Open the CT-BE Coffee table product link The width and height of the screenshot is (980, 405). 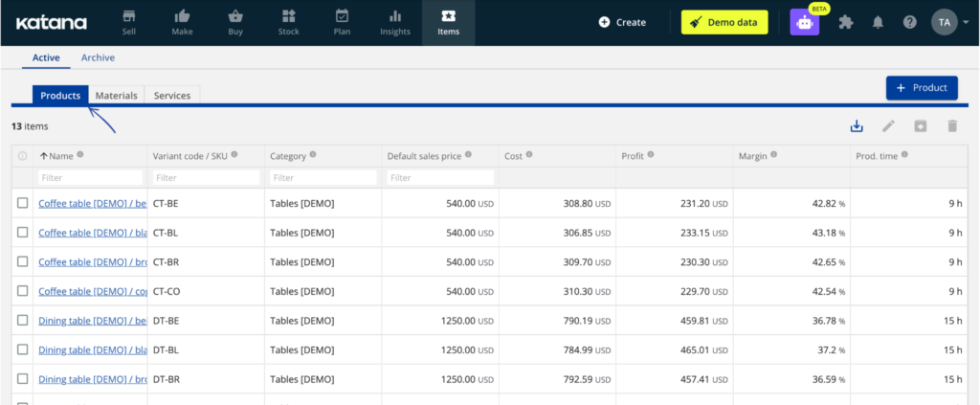tap(93, 203)
